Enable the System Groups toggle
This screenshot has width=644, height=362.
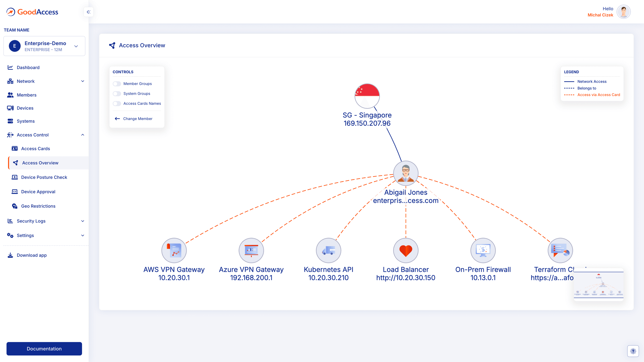tap(117, 94)
